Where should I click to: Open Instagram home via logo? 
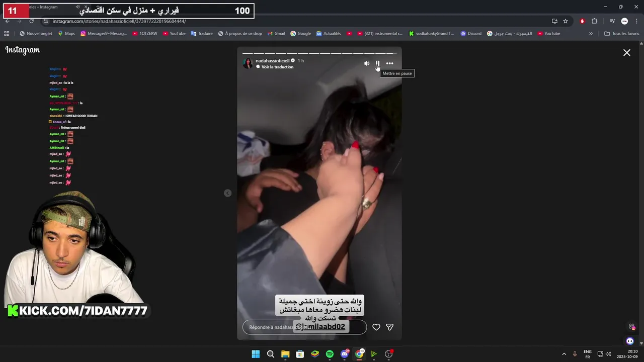(x=23, y=50)
